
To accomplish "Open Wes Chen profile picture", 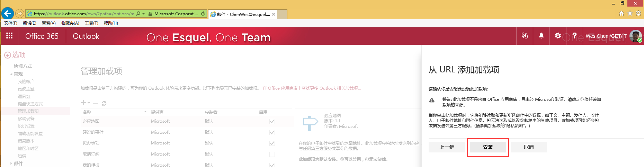I will click(635, 36).
